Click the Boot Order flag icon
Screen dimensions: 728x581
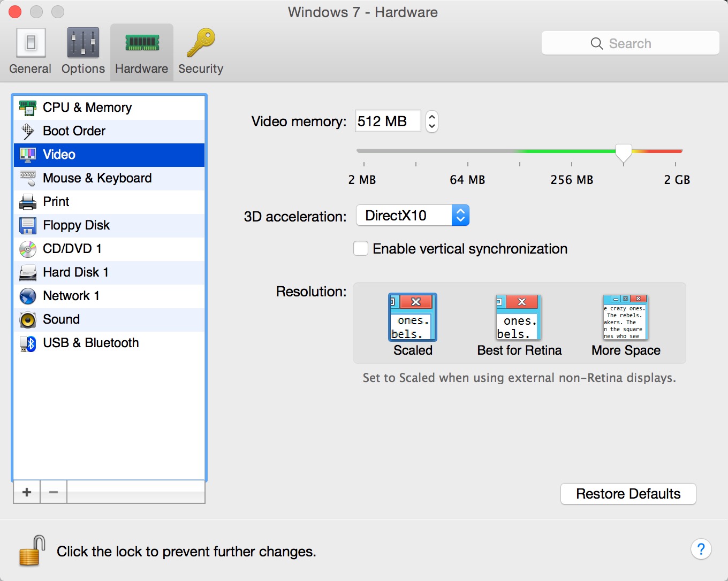tap(28, 131)
